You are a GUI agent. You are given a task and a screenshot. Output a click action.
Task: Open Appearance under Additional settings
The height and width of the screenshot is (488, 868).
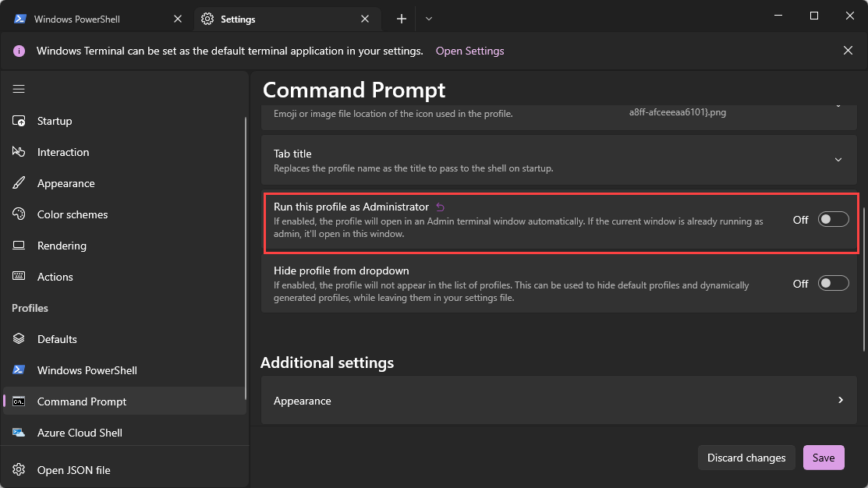(x=558, y=400)
